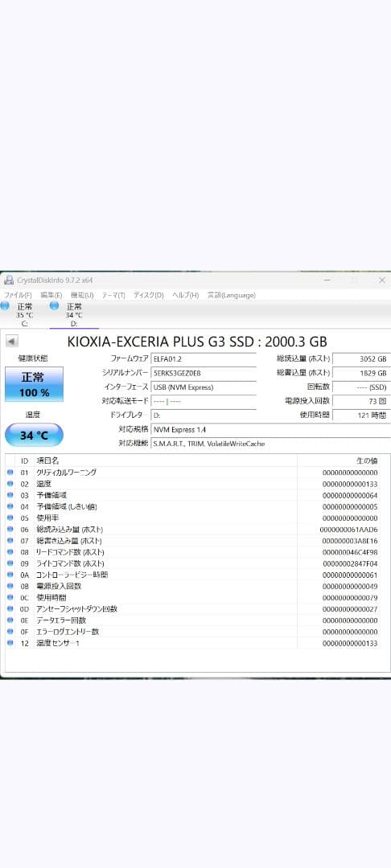Image resolution: width=391 pixels, height=868 pixels.
Task: Click the serial number field 5ERKS3GEZ0E8
Action: click(x=204, y=373)
